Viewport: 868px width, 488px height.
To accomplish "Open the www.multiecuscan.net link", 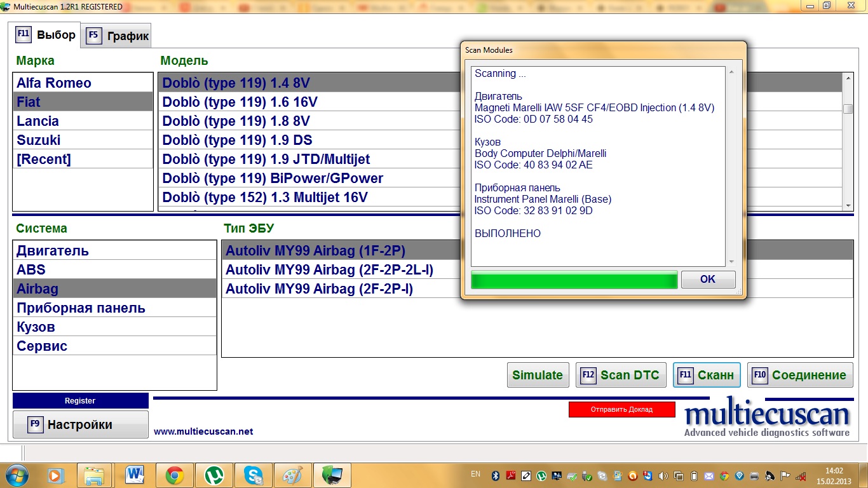I will pos(203,431).
